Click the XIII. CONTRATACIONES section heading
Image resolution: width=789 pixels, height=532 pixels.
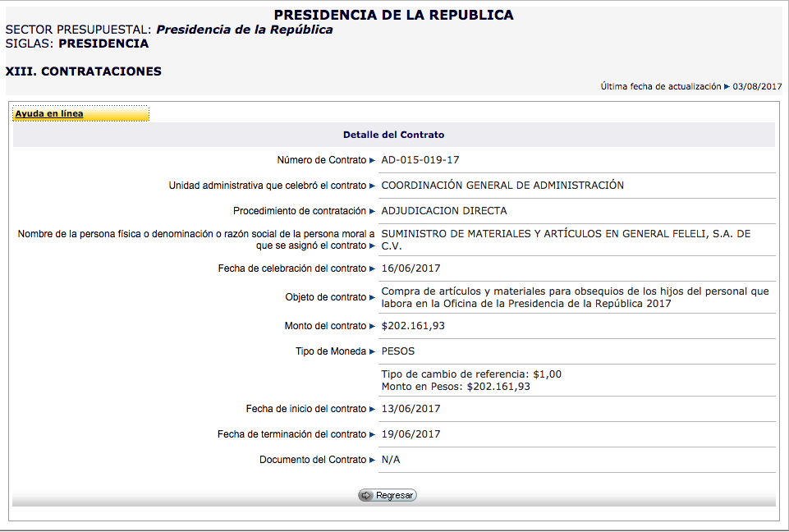(84, 71)
